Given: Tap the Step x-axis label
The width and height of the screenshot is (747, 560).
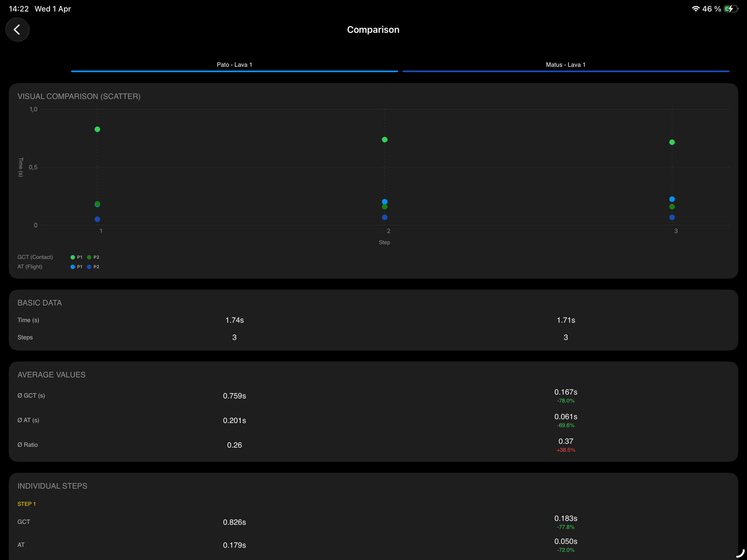Looking at the screenshot, I should (384, 243).
